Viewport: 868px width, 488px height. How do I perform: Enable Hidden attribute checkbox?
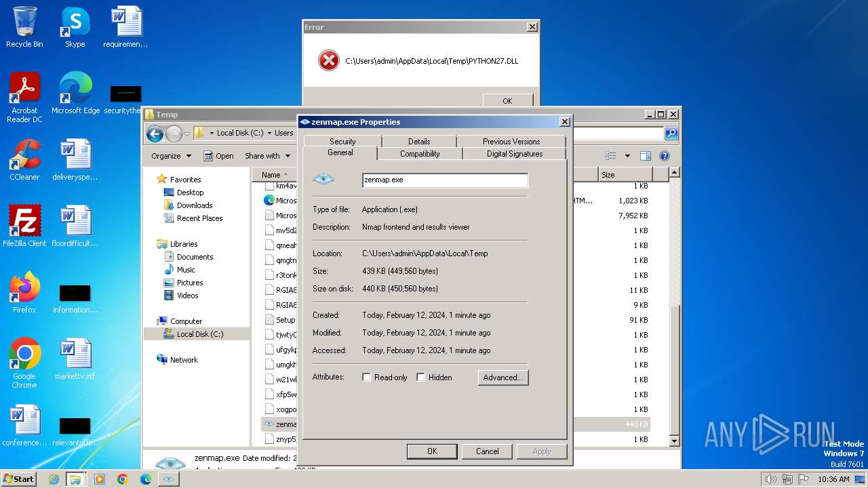coord(420,378)
